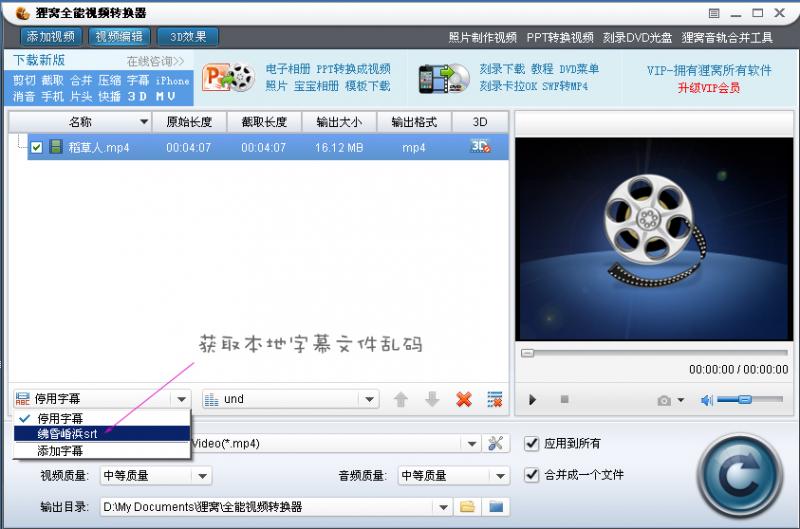Open PPT转换视频 link
Image resolution: width=800 pixels, height=529 pixels.
(560, 38)
